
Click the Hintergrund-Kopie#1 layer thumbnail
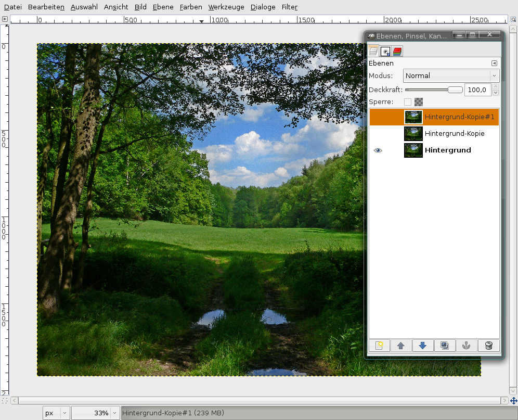tap(413, 117)
